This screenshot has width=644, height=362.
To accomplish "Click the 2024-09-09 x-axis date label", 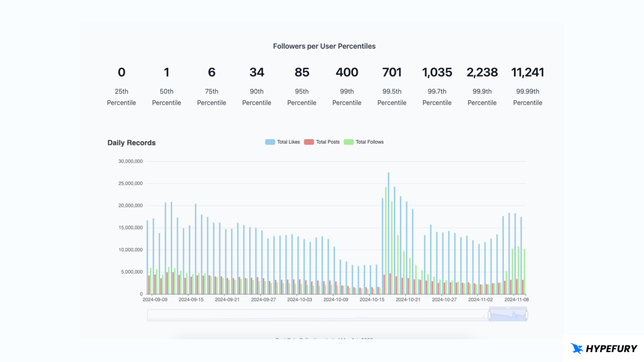I will click(155, 300).
